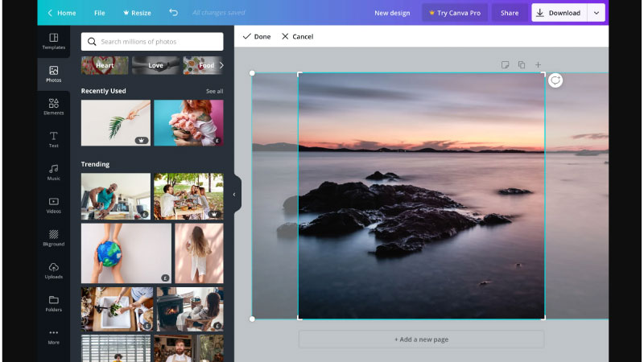Select the Food category chip

pyautogui.click(x=202, y=65)
